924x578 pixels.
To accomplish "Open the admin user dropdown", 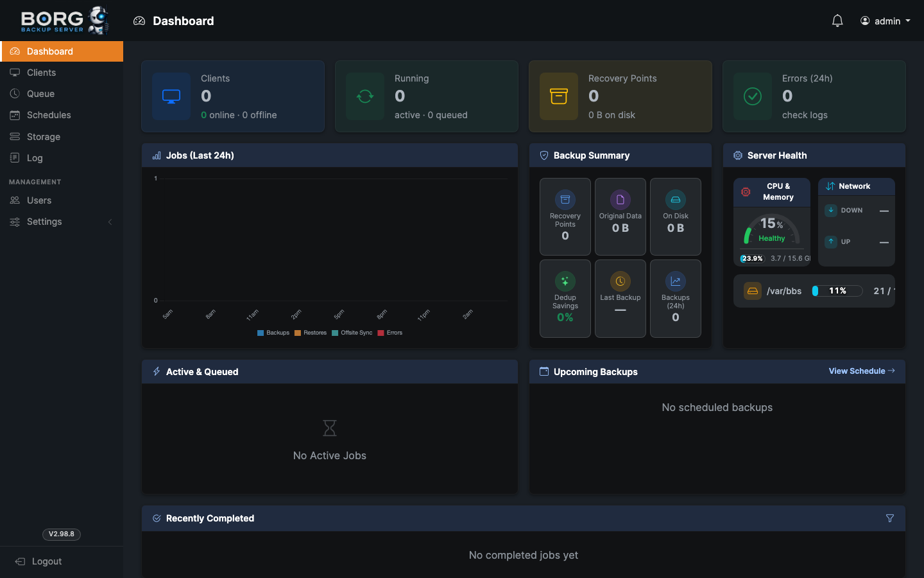I will click(886, 21).
